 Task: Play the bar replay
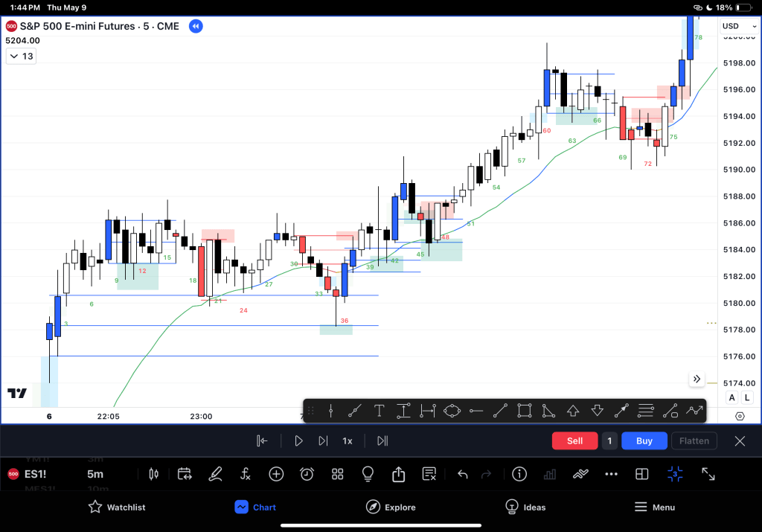[x=298, y=440]
